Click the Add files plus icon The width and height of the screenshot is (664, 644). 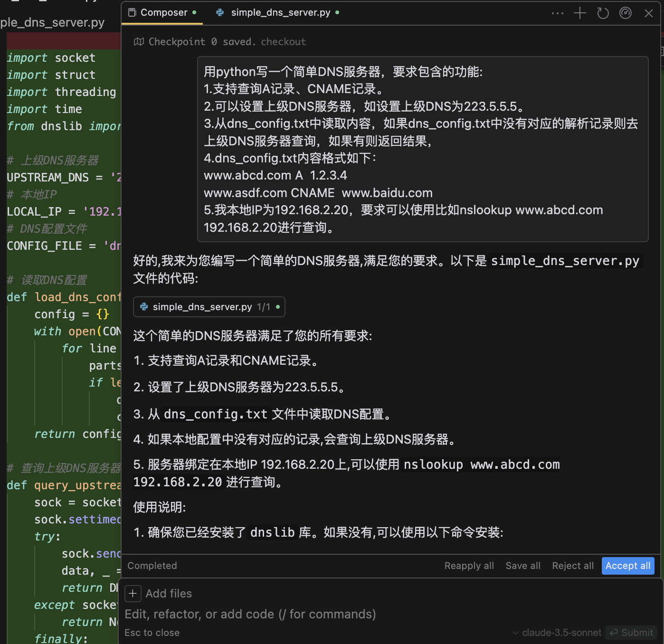[x=133, y=593]
